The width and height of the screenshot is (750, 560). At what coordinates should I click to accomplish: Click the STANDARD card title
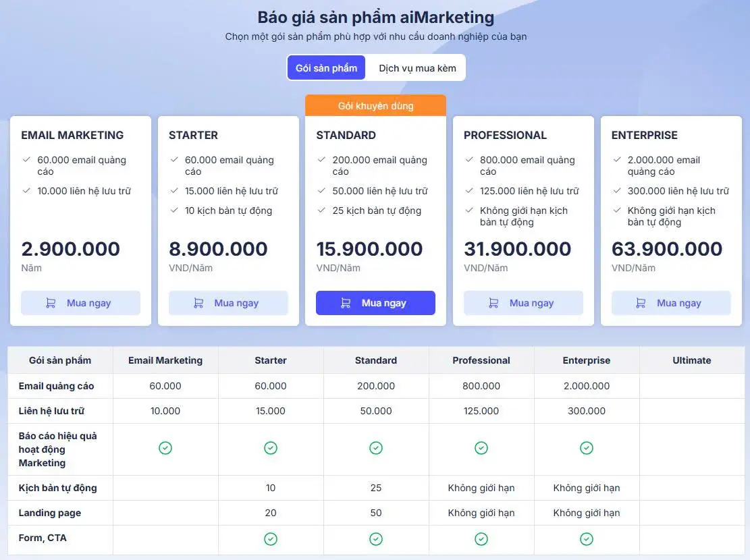point(346,136)
